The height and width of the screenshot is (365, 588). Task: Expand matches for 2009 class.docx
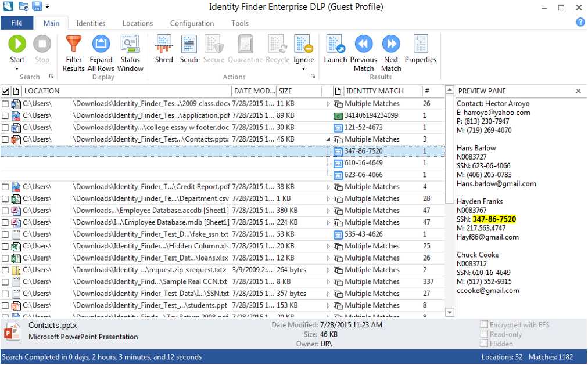click(328, 104)
